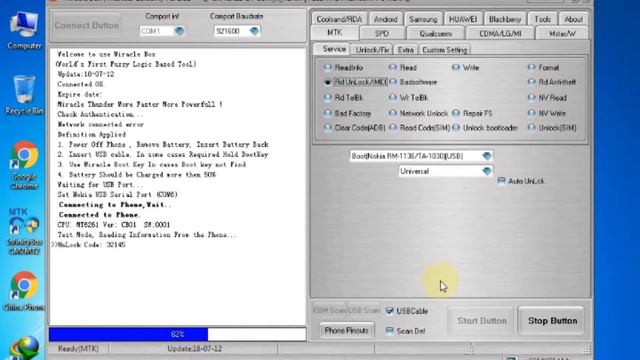Viewport: 640px width, 360px height.
Task: Select the Unlock(SIM) radio option
Action: click(531, 128)
